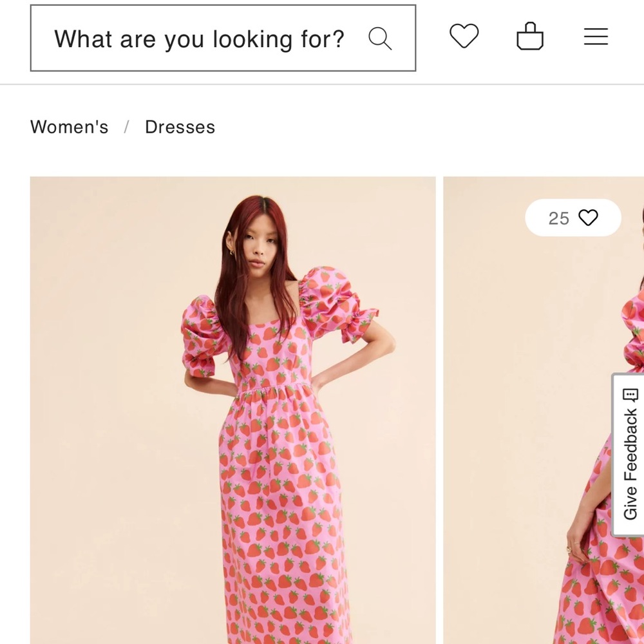This screenshot has width=644, height=644.
Task: Click the search magnifier icon
Action: click(x=380, y=39)
